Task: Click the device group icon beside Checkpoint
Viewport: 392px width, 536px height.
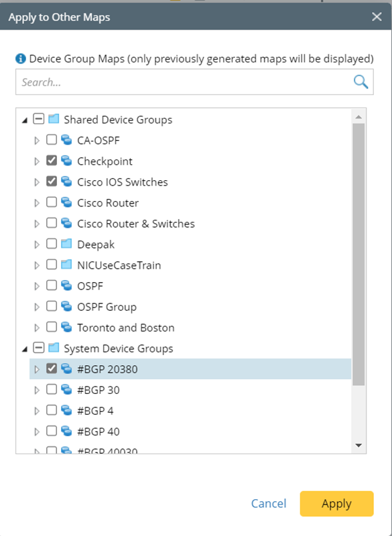Action: 64,161
